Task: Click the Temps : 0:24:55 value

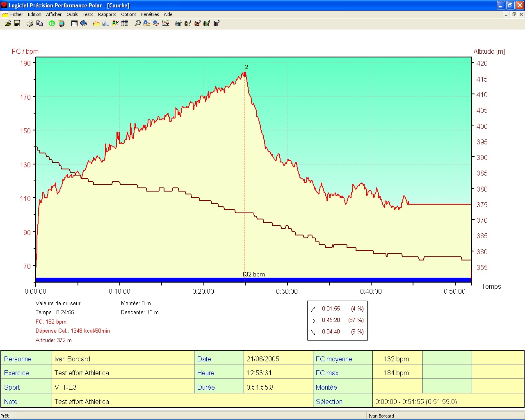Action: 55,312
